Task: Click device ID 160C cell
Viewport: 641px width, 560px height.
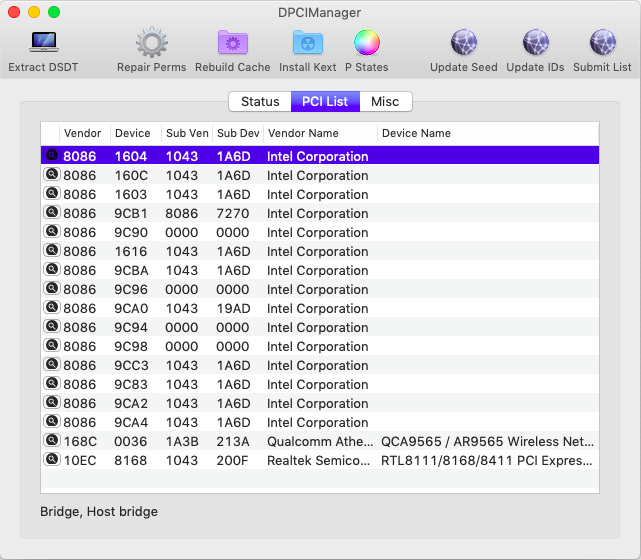Action: (x=131, y=175)
